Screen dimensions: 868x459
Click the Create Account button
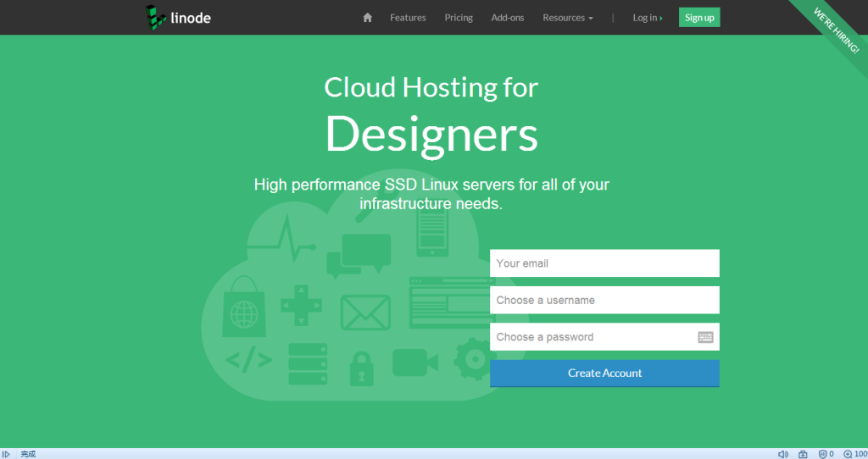604,373
